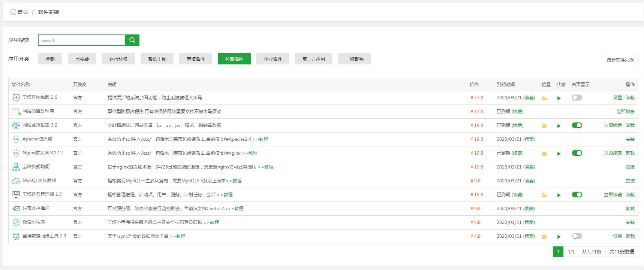644x270 pixels.
Task: Disable homepage display for 宝塔任务管理器
Action: coord(577,194)
